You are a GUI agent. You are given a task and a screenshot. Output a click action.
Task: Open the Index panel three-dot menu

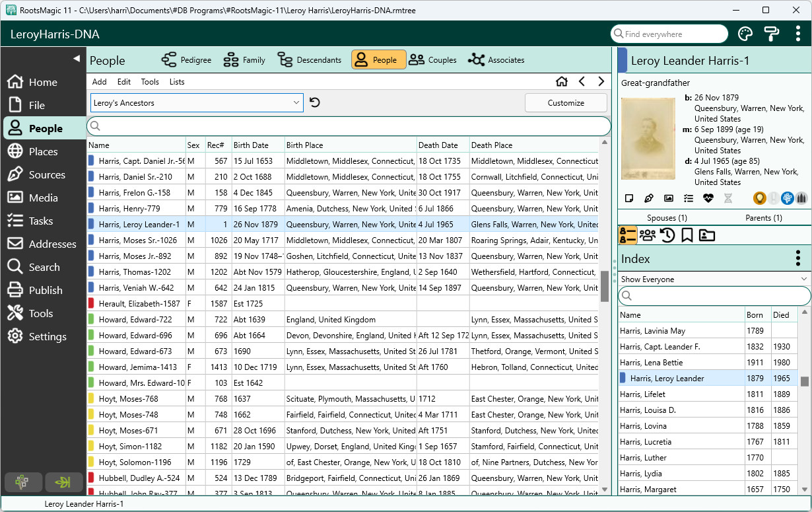click(798, 258)
